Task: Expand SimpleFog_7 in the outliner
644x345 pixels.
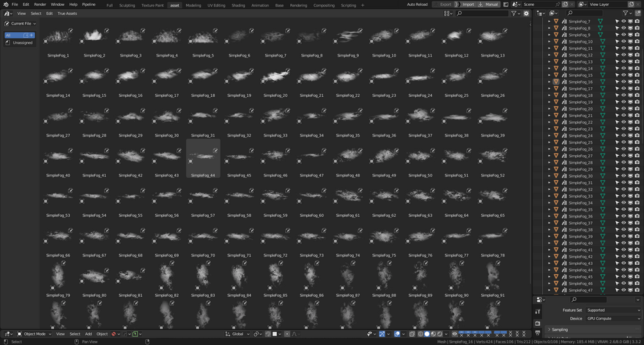Action: point(549,21)
